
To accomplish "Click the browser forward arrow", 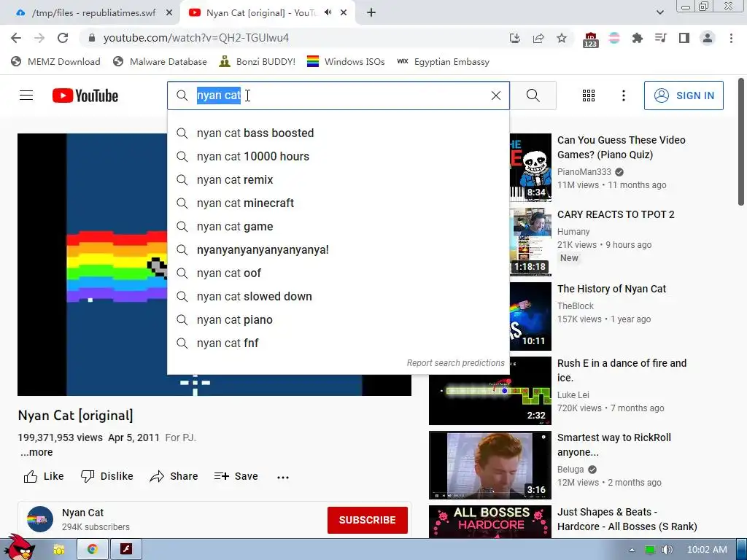I will 39,38.
